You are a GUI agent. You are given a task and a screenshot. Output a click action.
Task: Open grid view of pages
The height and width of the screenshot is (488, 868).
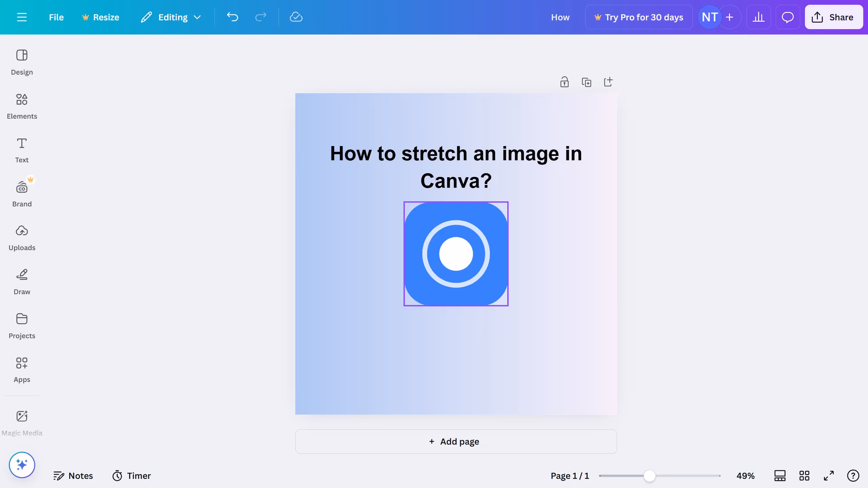[x=804, y=475]
